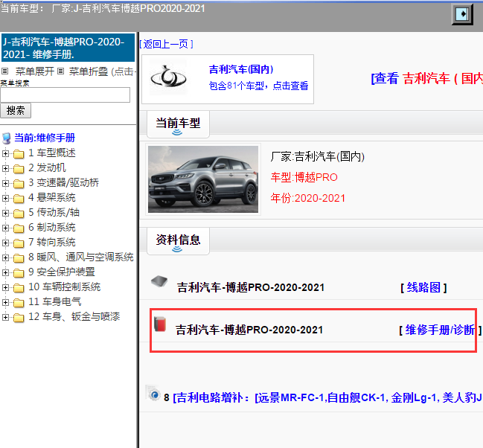
Task: Select 菜单展开 to expand all menus
Action: [x=34, y=71]
